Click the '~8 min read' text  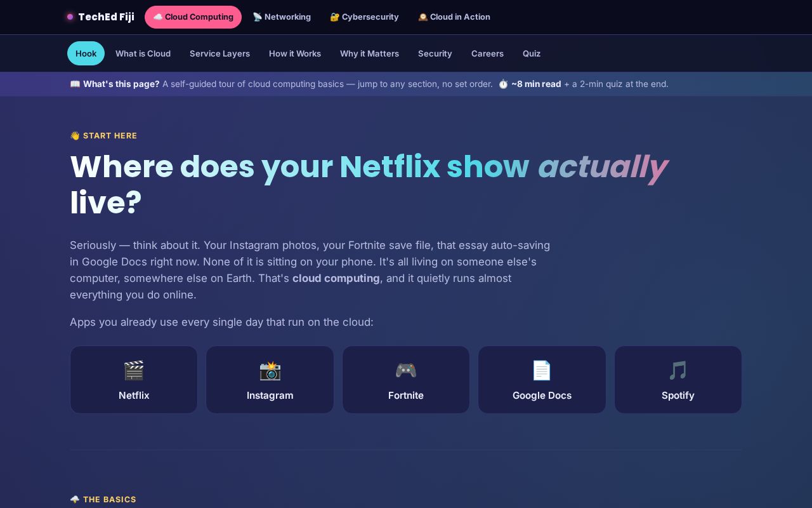(536, 84)
